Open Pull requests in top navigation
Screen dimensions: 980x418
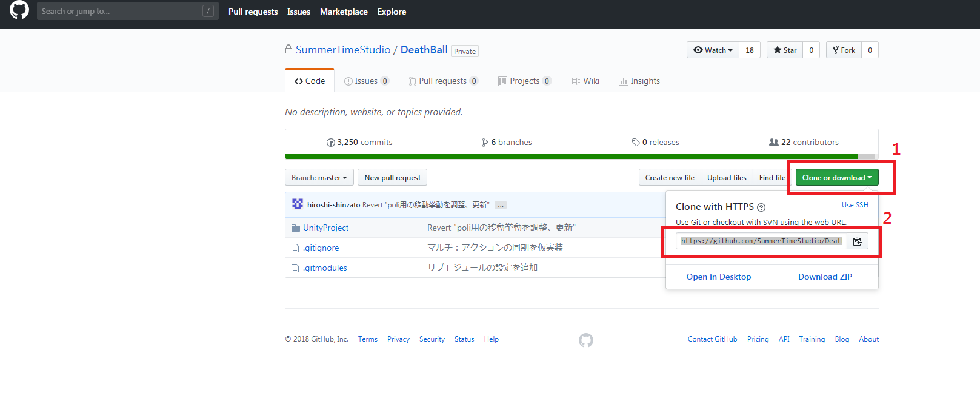tap(253, 12)
